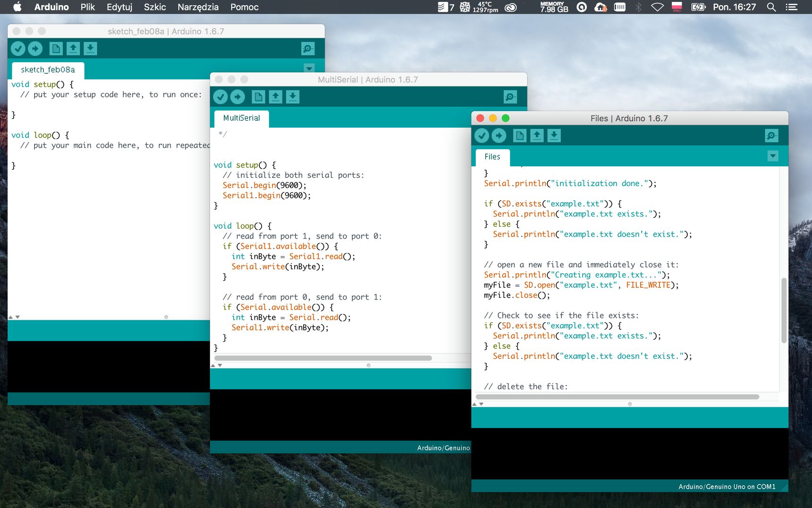Click 'Serial.println("initialization done.");' line
Screen dimensions: 812x508
(570, 183)
